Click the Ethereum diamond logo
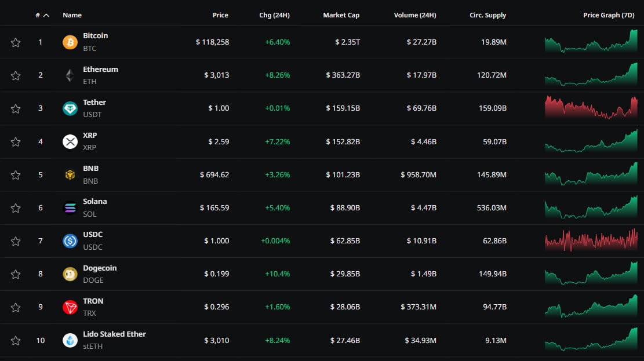The height and width of the screenshot is (361, 644). (70, 75)
